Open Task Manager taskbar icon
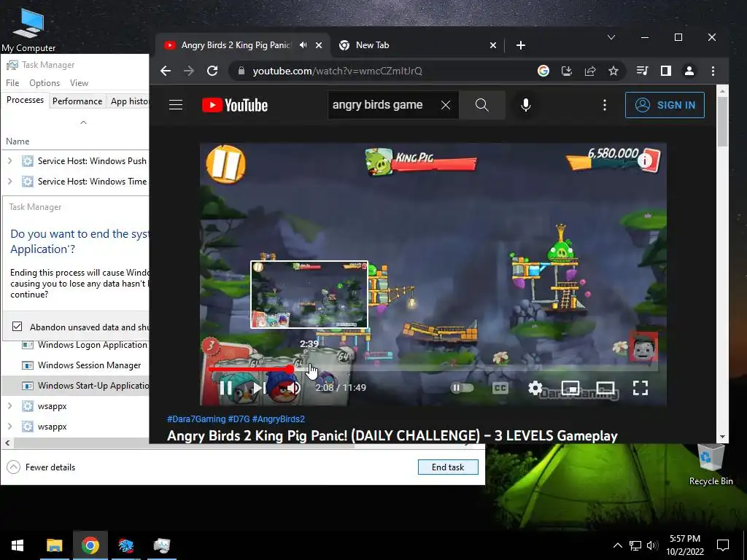Screen dimensions: 747x560 click(161, 545)
